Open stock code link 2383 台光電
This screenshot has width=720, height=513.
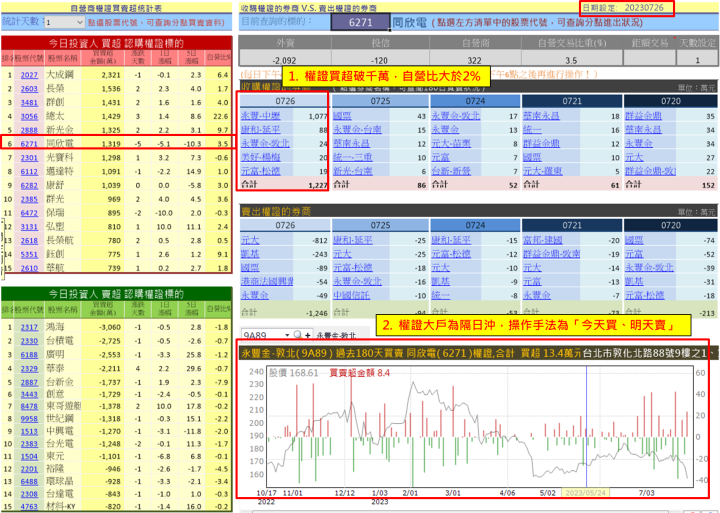click(x=29, y=444)
